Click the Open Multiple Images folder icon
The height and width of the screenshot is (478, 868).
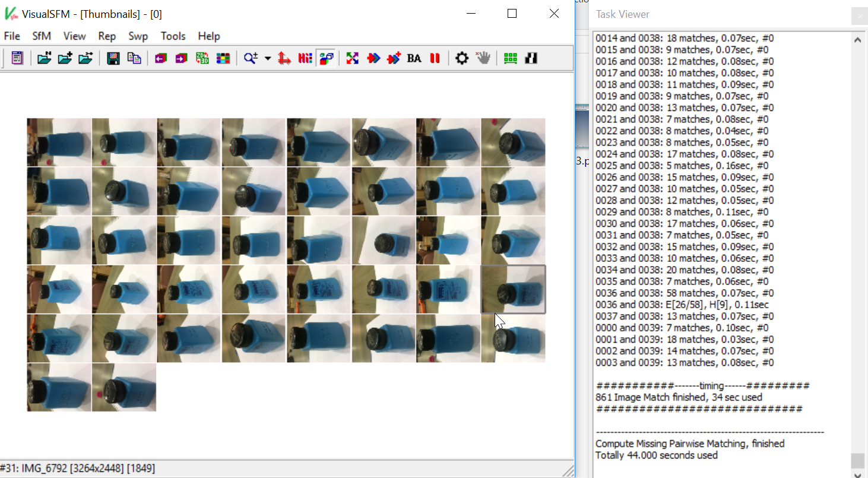pos(44,58)
